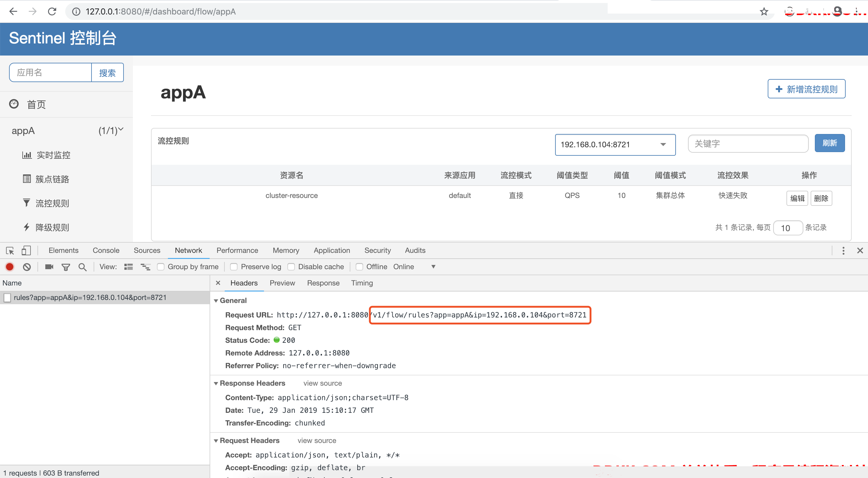Click the 流控规则 filter icon in sidebar
868x478 pixels.
tap(26, 203)
